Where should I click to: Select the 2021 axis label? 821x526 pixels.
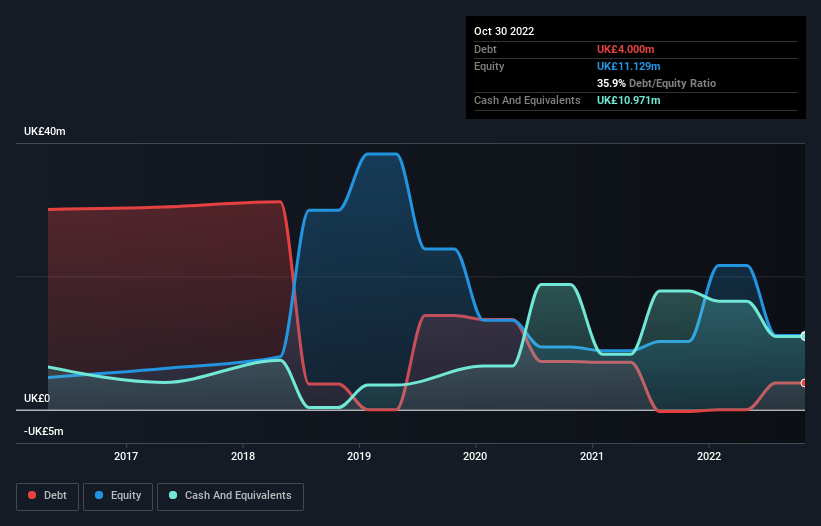592,456
